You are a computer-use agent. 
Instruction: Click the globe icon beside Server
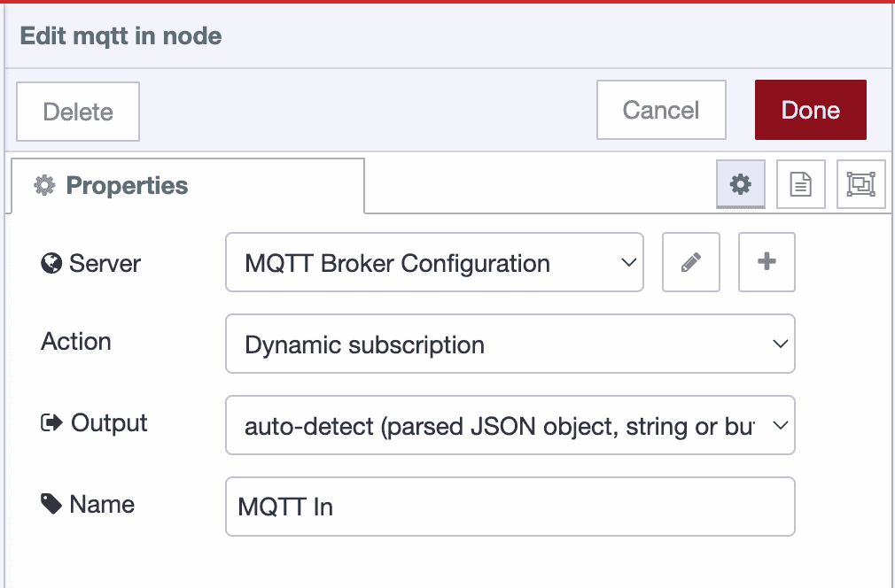51,262
